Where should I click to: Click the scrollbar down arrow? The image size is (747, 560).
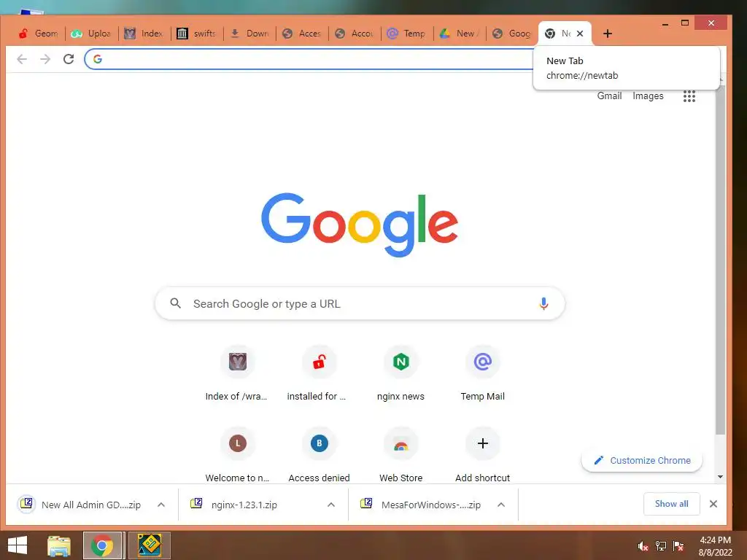pyautogui.click(x=720, y=477)
